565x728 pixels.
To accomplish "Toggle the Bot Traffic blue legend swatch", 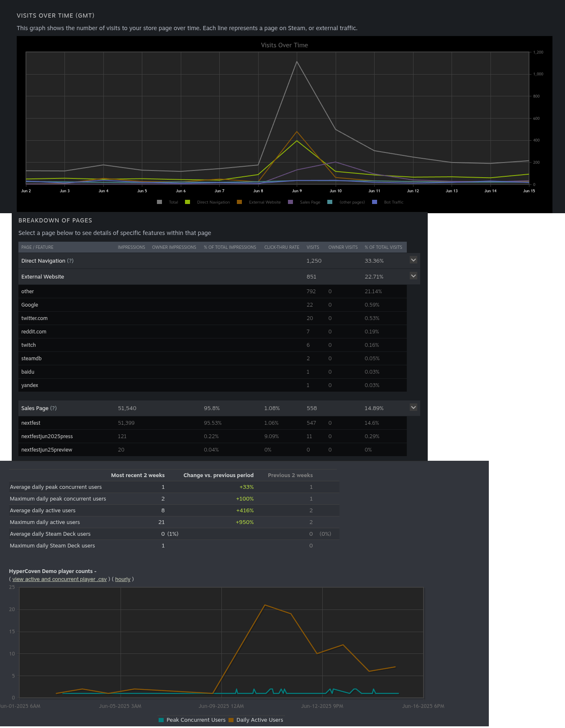I will tap(375, 202).
